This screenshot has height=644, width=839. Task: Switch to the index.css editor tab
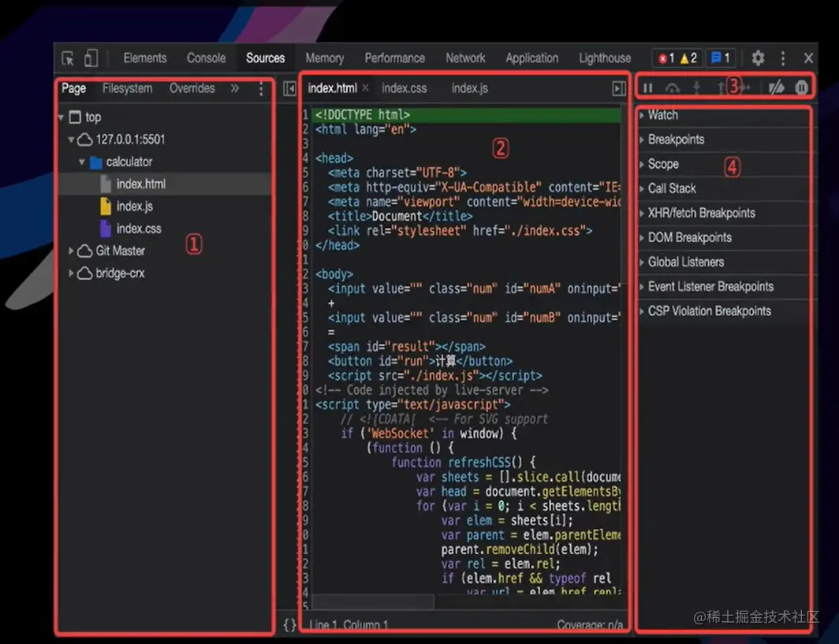pos(404,88)
